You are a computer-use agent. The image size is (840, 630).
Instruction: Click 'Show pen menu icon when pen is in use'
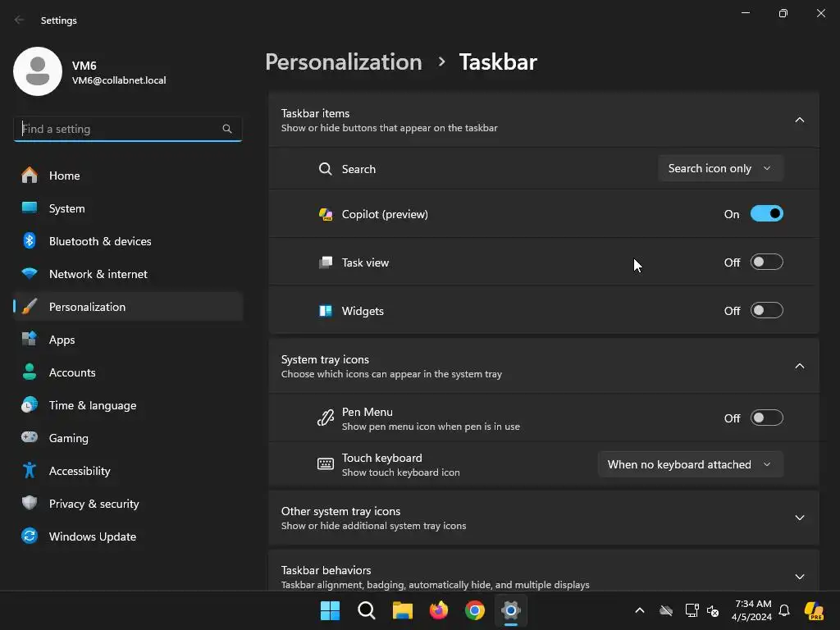pos(431,427)
